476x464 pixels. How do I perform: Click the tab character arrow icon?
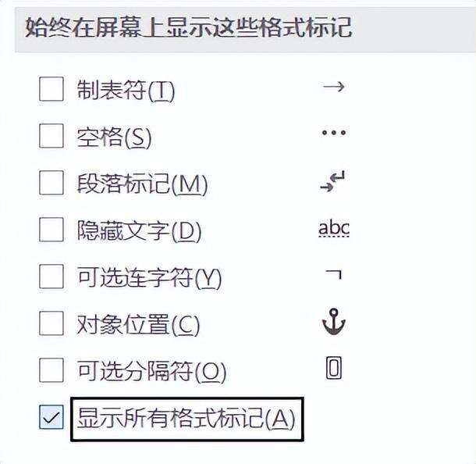[x=334, y=87]
